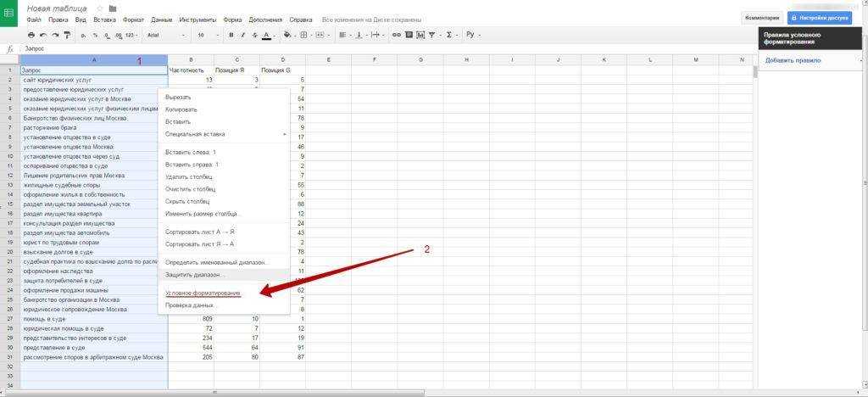Turn on filter with funnel icon

[433, 35]
